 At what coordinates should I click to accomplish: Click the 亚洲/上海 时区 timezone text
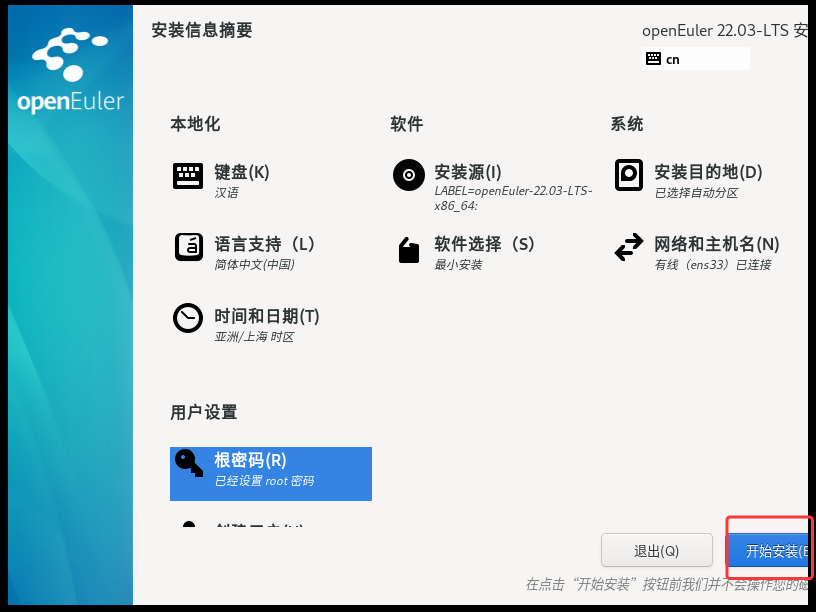[254, 337]
